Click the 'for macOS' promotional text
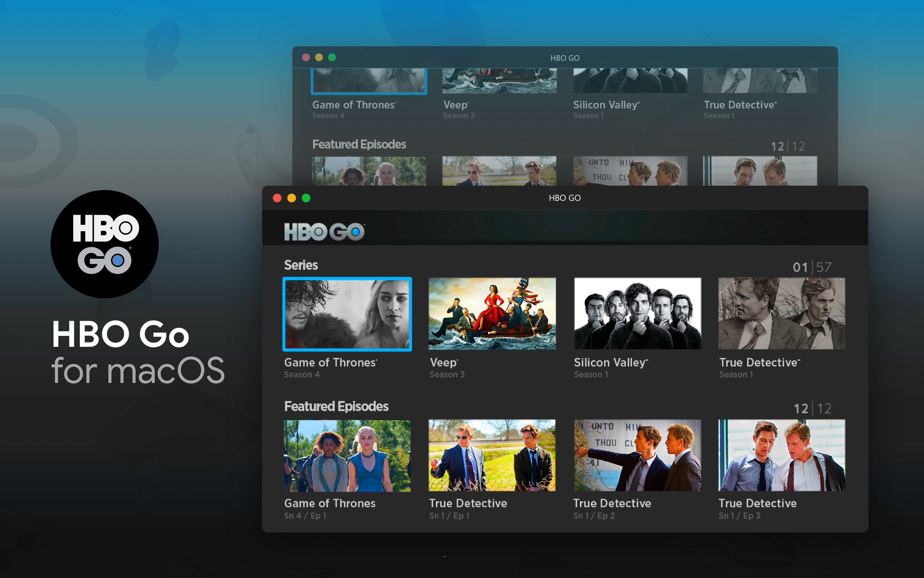 [138, 370]
